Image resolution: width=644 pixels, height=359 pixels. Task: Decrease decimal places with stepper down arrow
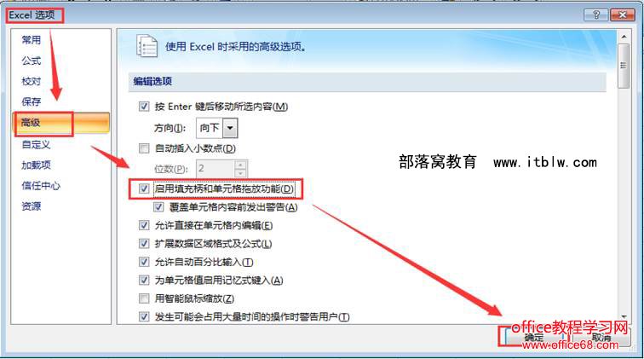click(241, 173)
